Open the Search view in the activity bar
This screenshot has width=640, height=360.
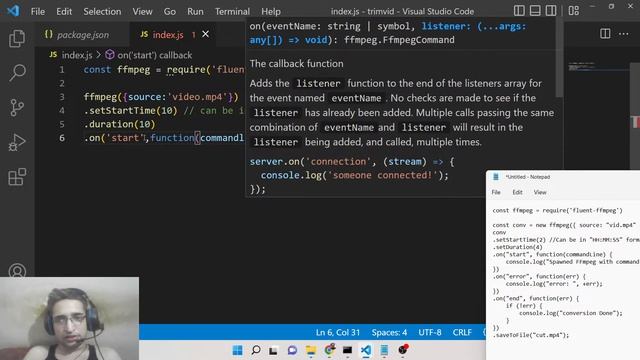17,73
